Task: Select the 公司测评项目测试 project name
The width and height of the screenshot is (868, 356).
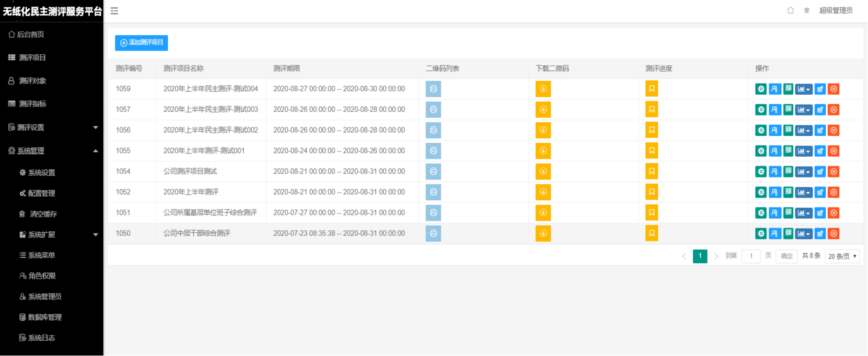Action: click(x=190, y=172)
